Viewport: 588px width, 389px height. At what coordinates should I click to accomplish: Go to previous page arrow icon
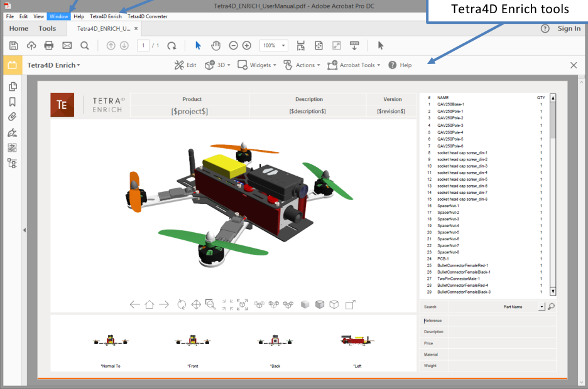point(111,46)
